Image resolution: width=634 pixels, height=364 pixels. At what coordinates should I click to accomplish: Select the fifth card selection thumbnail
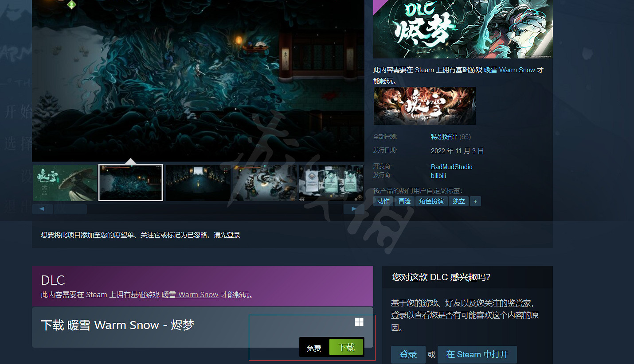click(330, 183)
